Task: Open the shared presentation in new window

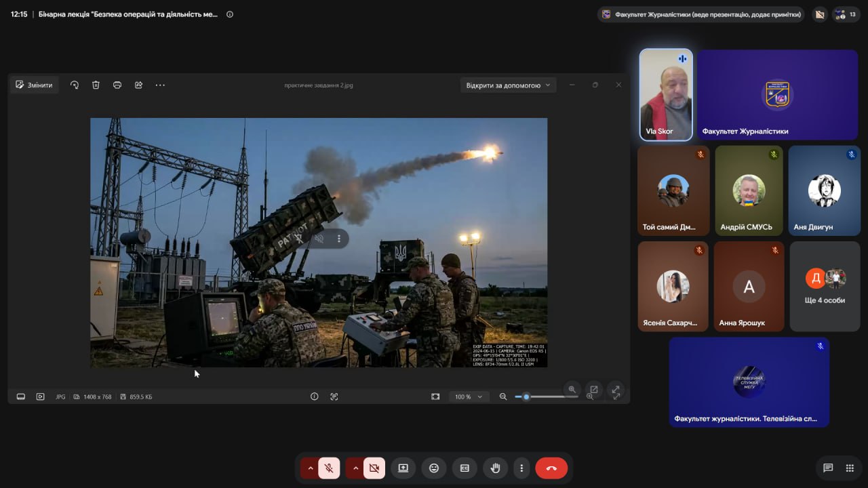Action: point(594,390)
